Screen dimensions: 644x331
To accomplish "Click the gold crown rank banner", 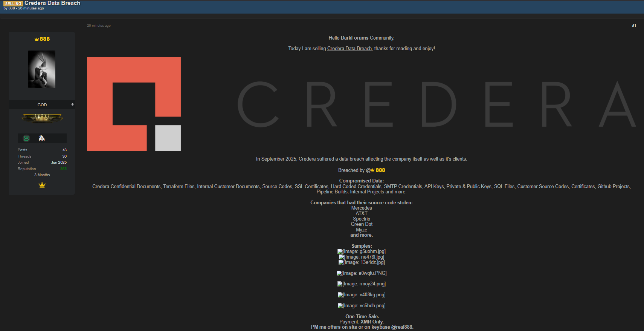I will pos(42,118).
